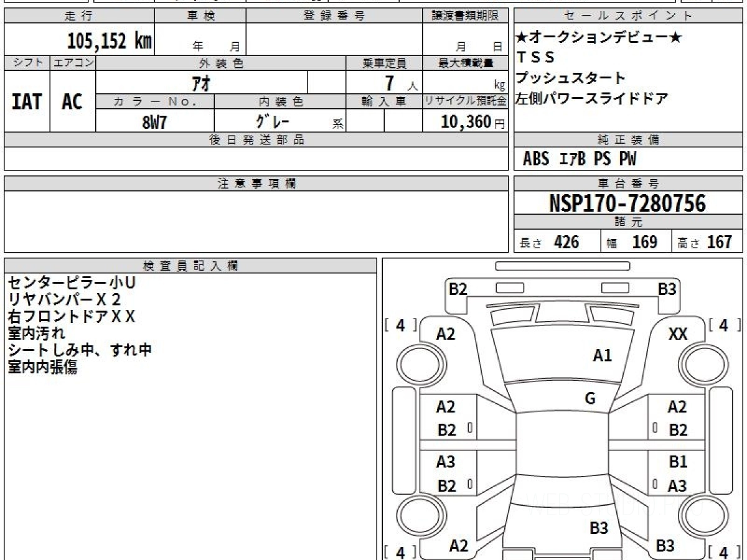
Task: Click the 車検 header cell
Action: click(x=200, y=16)
